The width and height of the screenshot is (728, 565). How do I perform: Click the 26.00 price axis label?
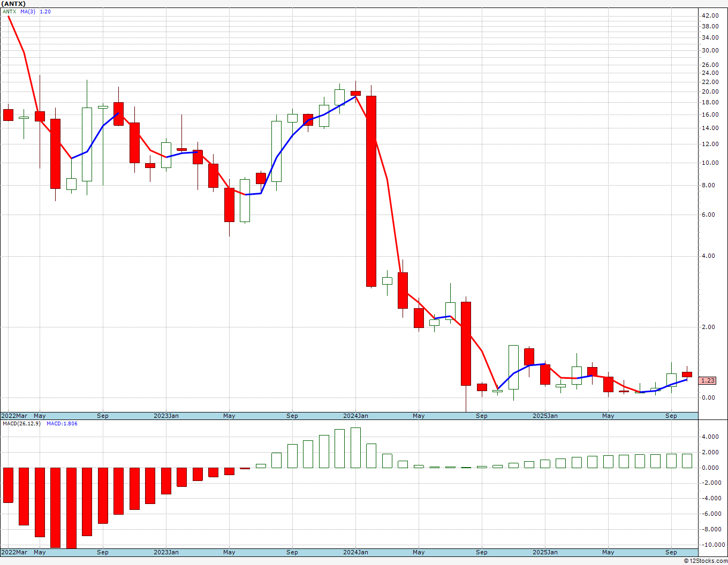(710, 65)
